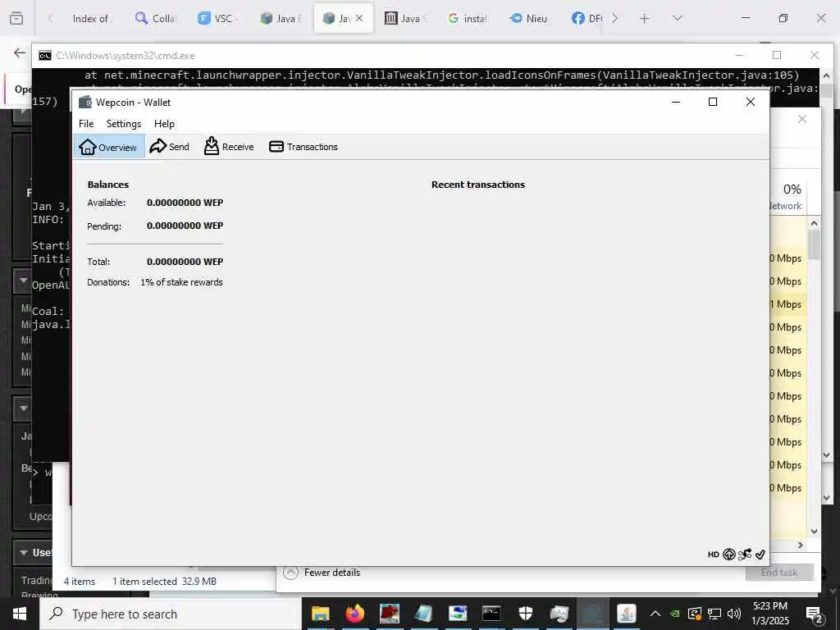This screenshot has height=630, width=840.
Task: Click the taskbar search box
Action: (171, 614)
